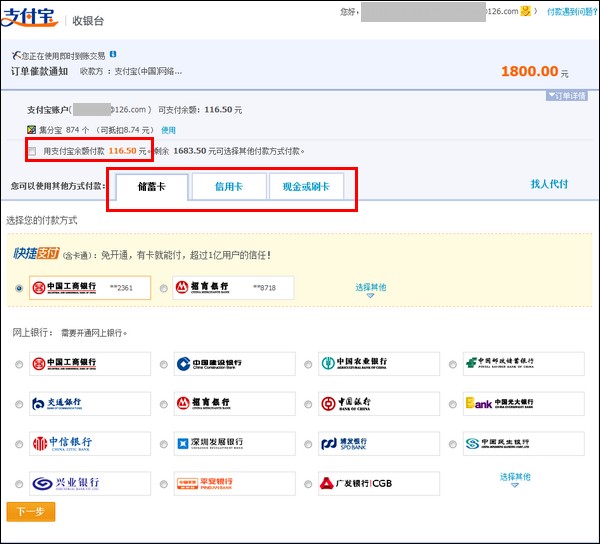Switch to the 信用卡 tab
This screenshot has width=600, height=544.
pos(229,187)
